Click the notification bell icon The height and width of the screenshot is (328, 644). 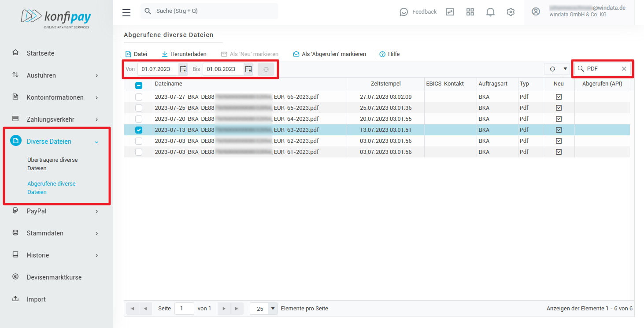(490, 12)
